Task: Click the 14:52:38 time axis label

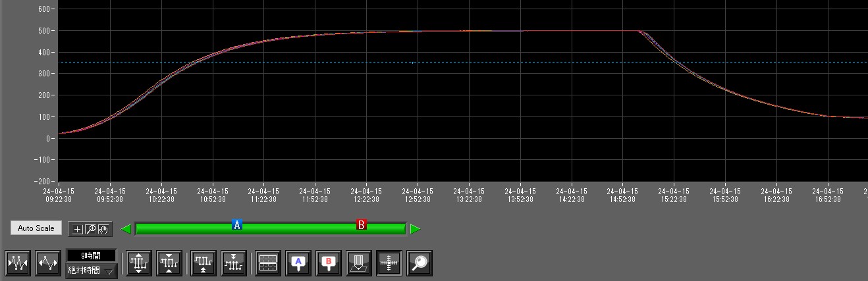Action: tap(623, 199)
